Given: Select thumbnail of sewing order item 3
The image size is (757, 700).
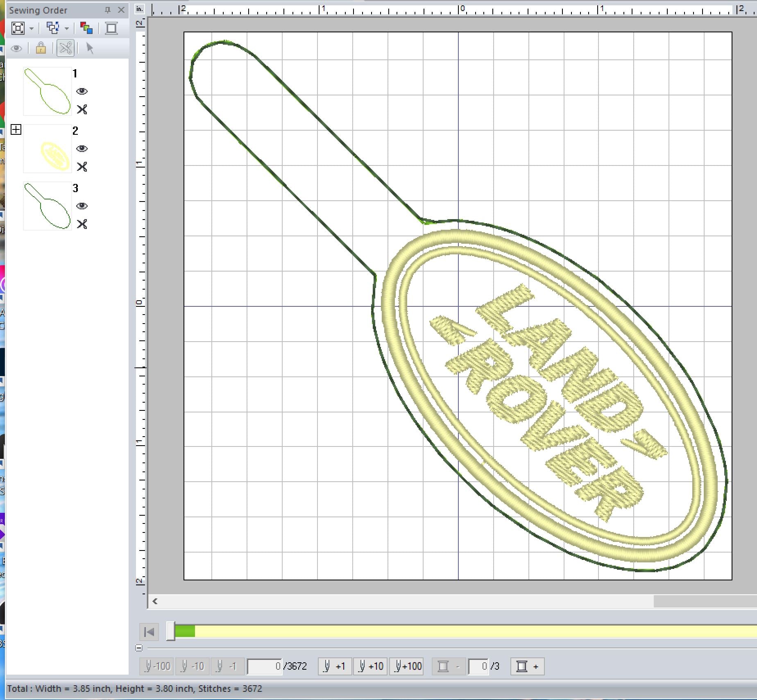Looking at the screenshot, I should (47, 206).
